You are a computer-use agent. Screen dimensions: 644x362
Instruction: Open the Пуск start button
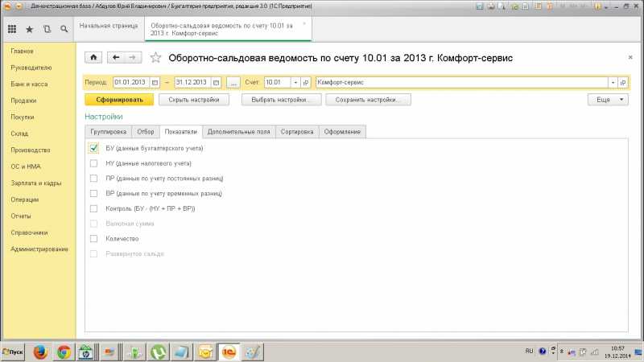[x=13, y=352]
